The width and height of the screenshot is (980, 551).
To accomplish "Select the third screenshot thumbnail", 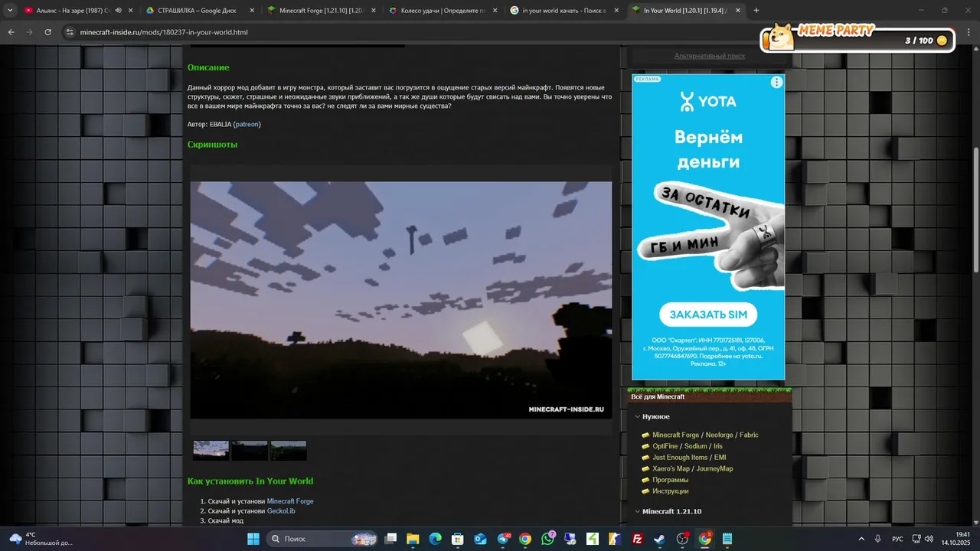I will (x=289, y=450).
